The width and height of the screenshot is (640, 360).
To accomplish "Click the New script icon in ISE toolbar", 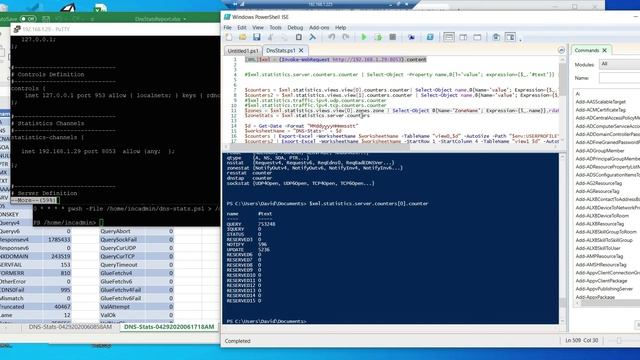I will coord(229,37).
